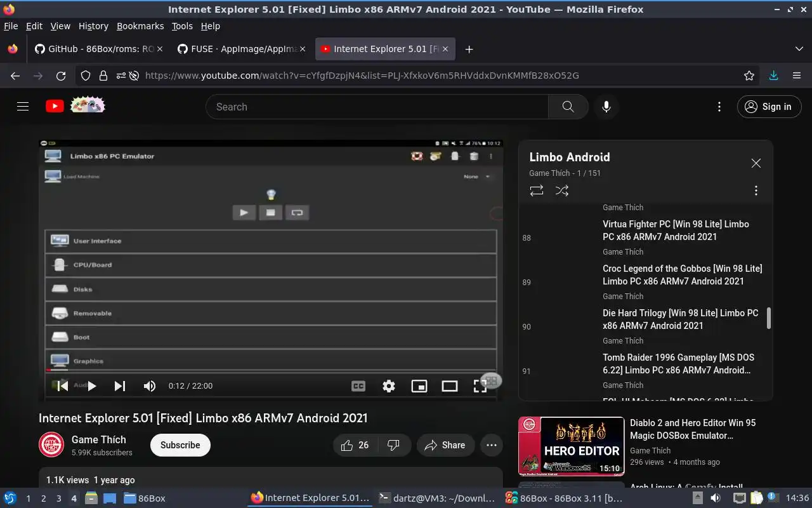Open the system application launcher
Image resolution: width=812 pixels, height=508 pixels.
(x=10, y=498)
